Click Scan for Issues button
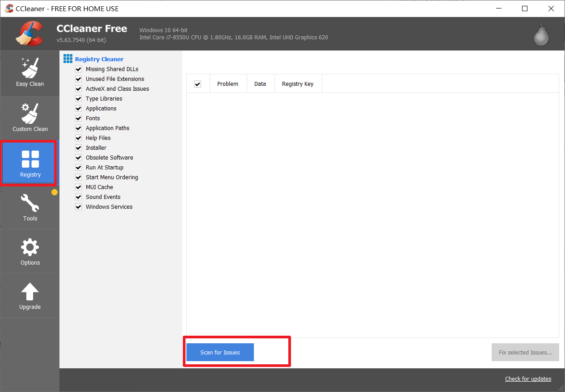This screenshot has width=565, height=392. pyautogui.click(x=220, y=352)
